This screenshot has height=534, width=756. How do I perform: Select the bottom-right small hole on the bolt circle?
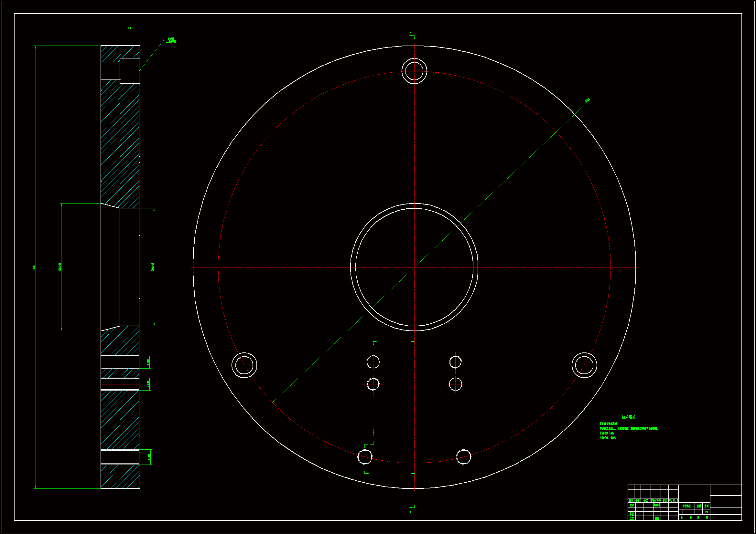coord(463,457)
